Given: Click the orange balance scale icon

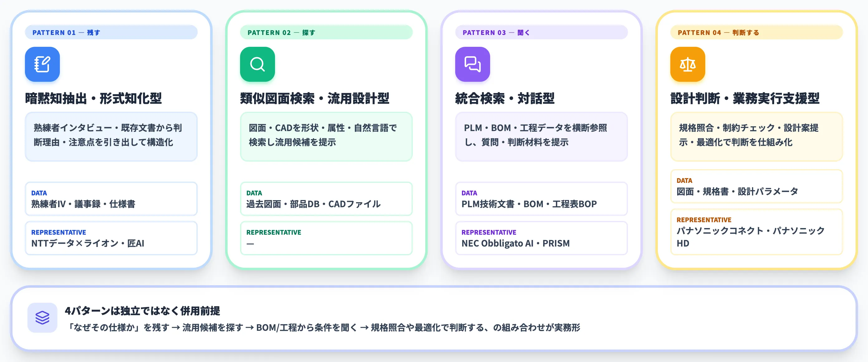Looking at the screenshot, I should tap(687, 64).
